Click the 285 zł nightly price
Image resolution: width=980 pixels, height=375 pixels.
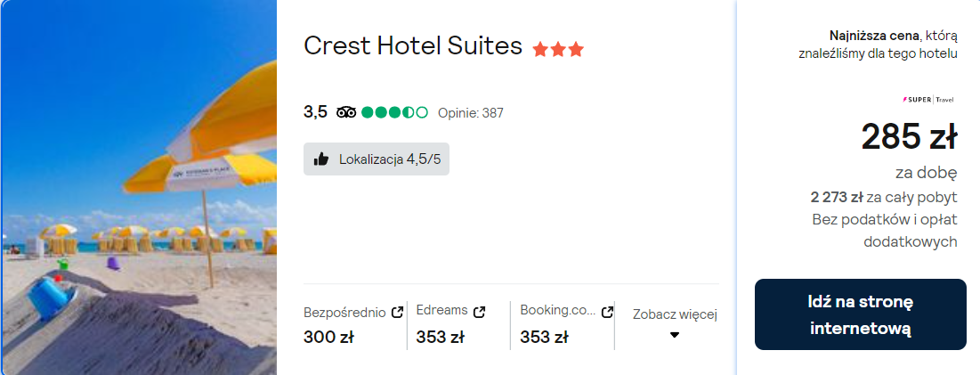(909, 136)
